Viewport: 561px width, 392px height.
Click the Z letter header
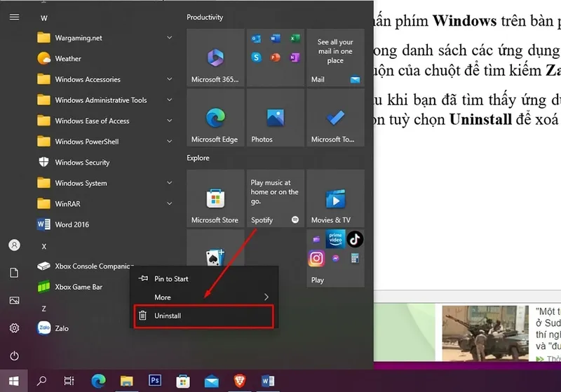click(x=44, y=309)
